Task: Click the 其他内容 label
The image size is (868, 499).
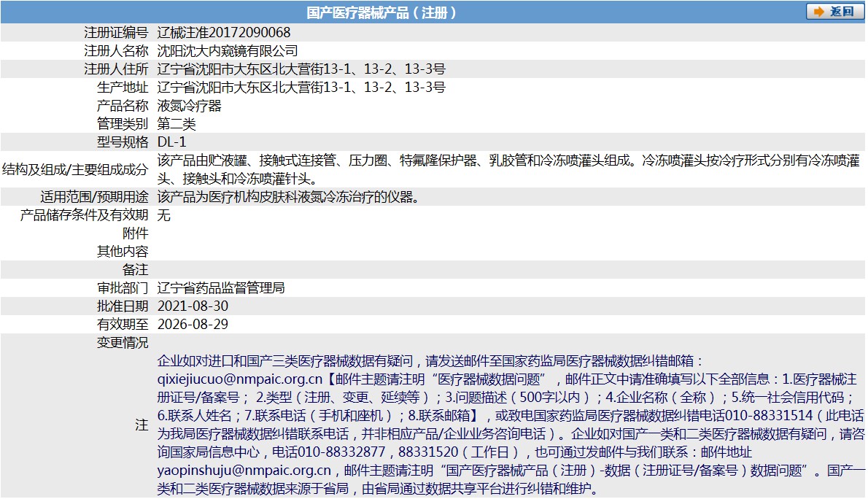Action: 123,252
